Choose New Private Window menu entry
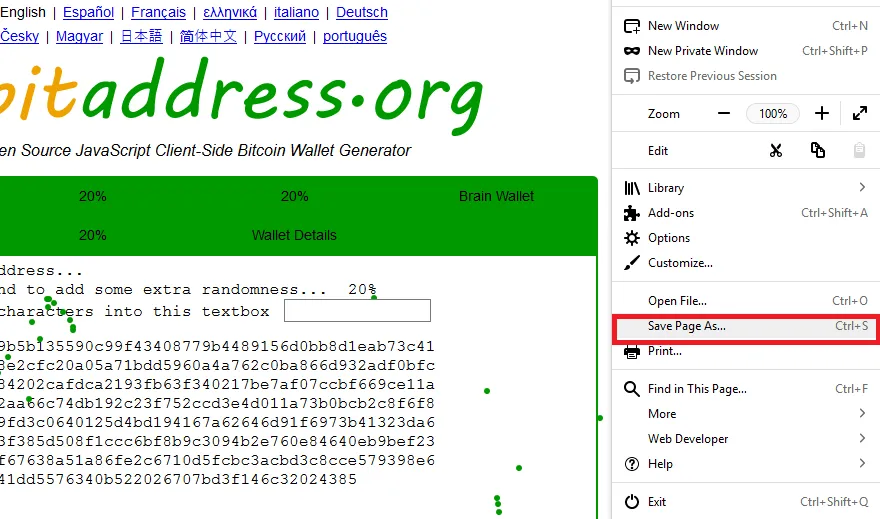 tap(746, 51)
